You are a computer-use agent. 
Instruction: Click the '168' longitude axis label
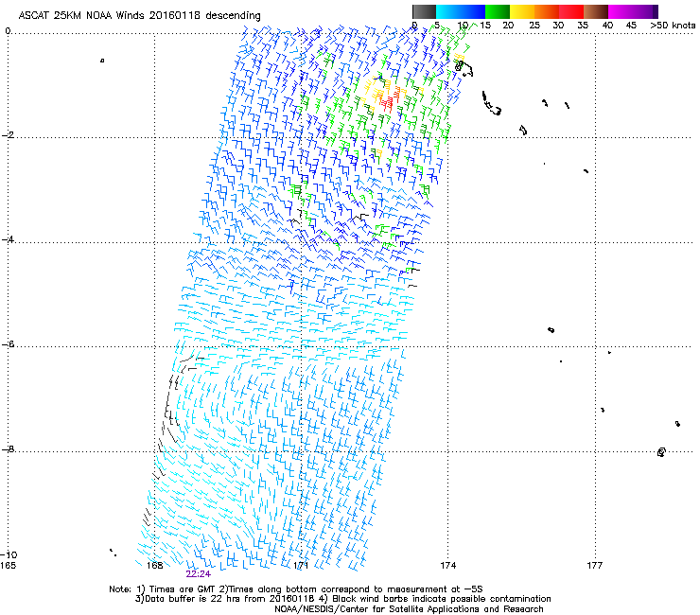point(154,566)
